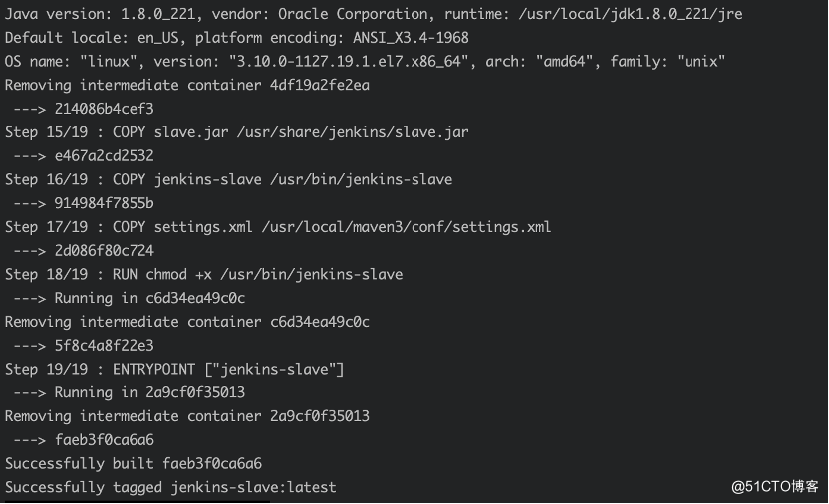Click 'Successfully built faeb3f0ca6a6' line

134,464
